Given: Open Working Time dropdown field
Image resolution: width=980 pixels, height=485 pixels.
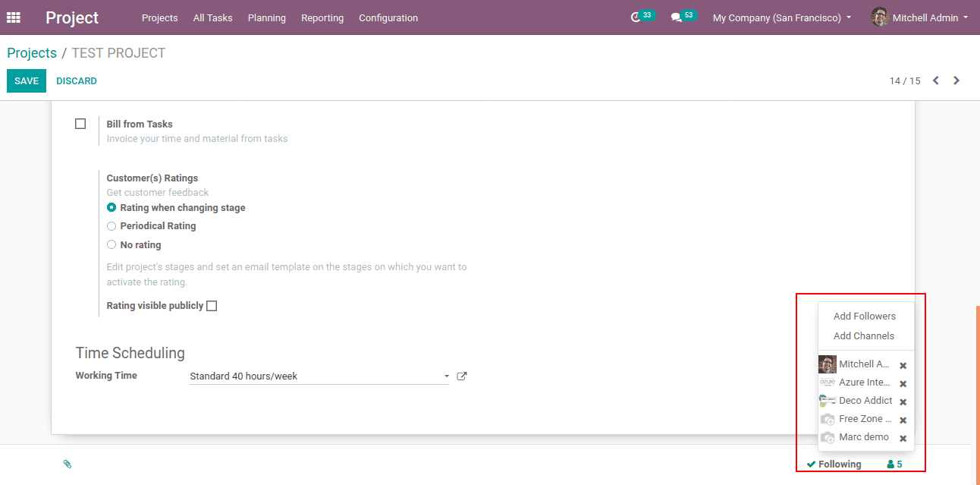Looking at the screenshot, I should point(319,376).
